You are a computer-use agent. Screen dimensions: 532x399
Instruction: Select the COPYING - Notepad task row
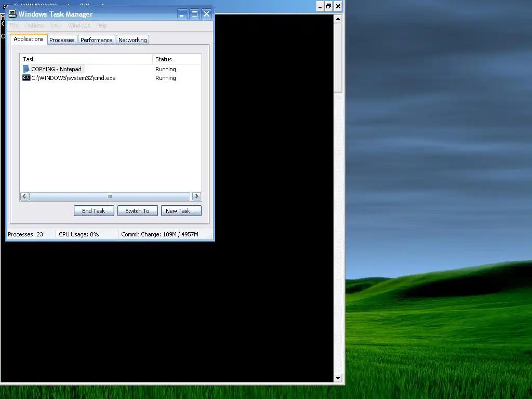(110, 69)
